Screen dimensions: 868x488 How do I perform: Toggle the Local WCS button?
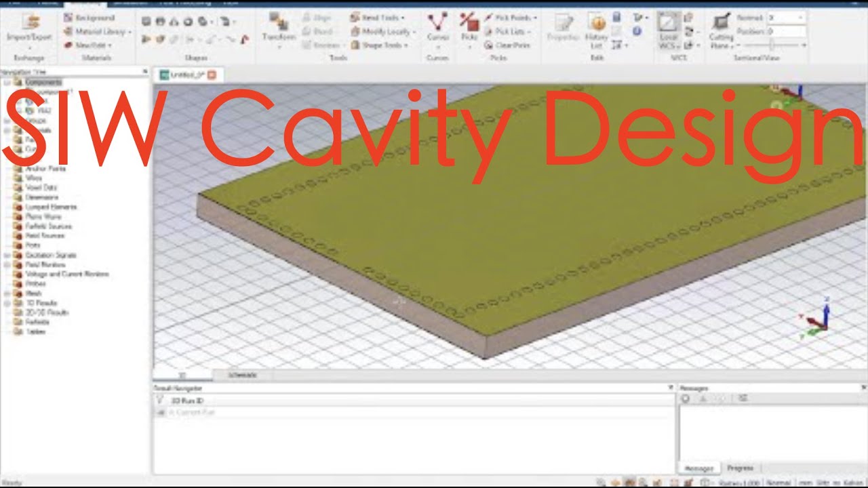(x=668, y=30)
